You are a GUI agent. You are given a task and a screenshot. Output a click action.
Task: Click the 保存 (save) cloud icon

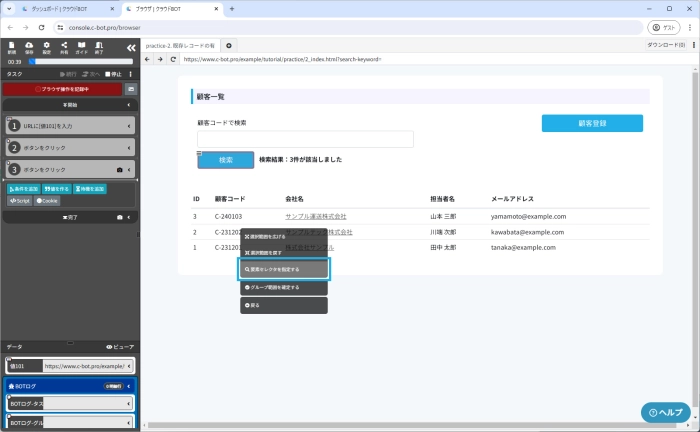coord(30,47)
